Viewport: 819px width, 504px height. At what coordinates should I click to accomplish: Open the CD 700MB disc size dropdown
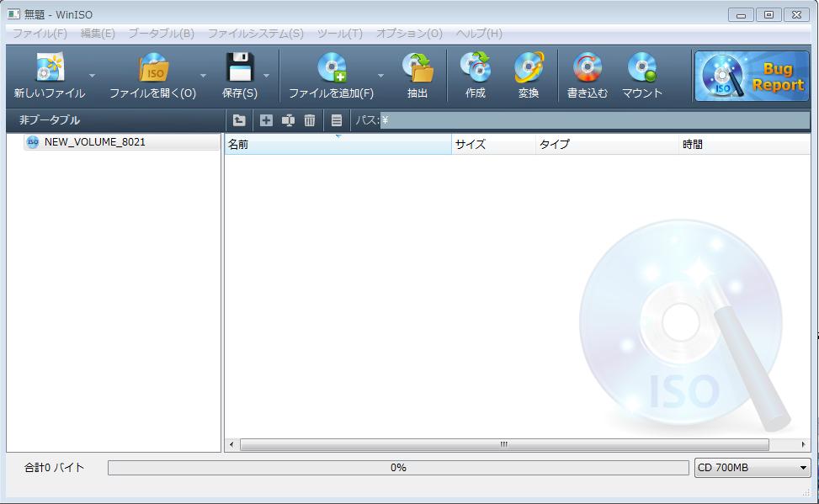point(753,468)
